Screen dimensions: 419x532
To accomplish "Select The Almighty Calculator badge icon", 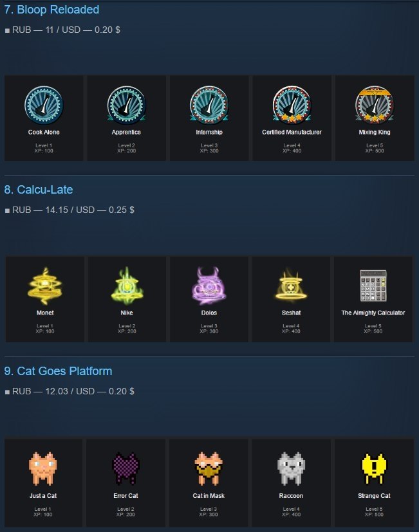I will click(373, 286).
